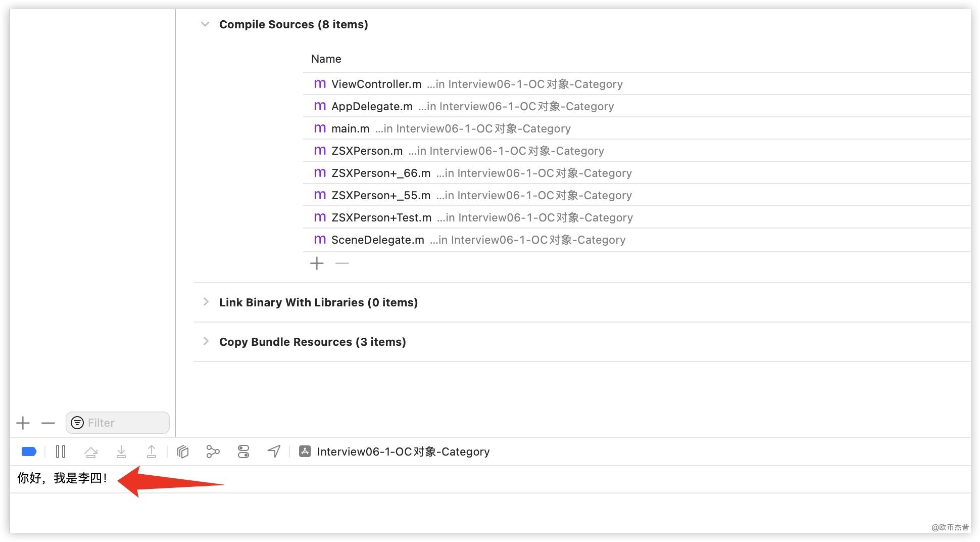
Task: Click the Step Over debug icon
Action: pos(91,451)
